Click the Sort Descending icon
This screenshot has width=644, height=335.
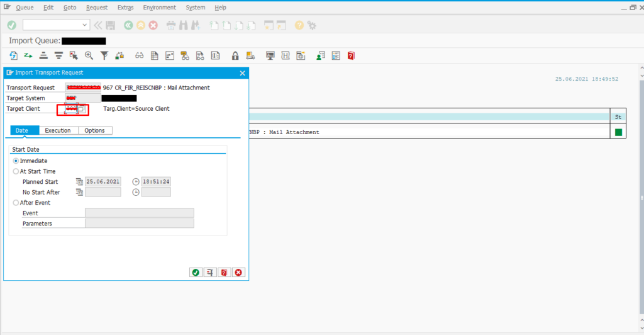[x=58, y=55]
